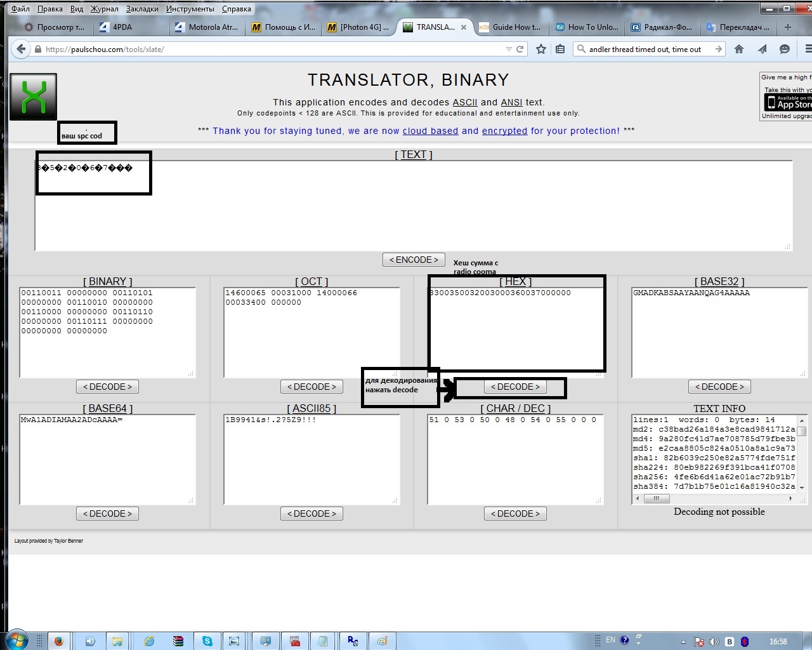Screen dimensions: 812x650
Task: Follow the encrypted link
Action: pyautogui.click(x=504, y=131)
